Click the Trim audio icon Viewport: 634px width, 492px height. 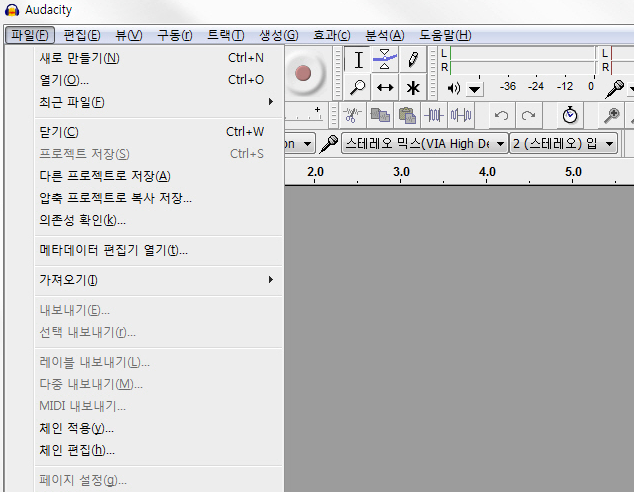click(x=434, y=116)
